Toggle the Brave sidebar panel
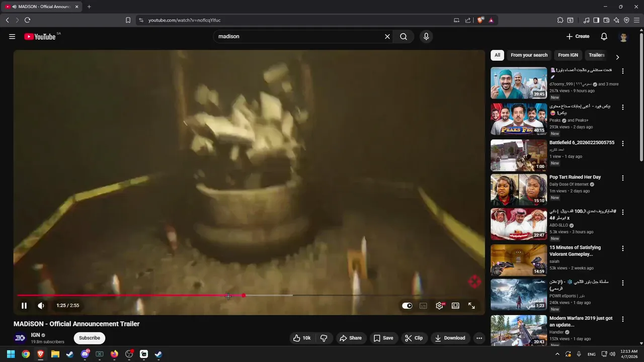This screenshot has height=362, width=644. click(596, 20)
